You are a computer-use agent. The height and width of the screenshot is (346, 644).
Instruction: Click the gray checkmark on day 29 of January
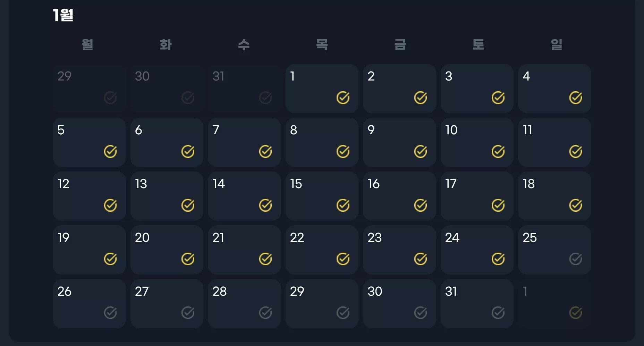pyautogui.click(x=343, y=313)
